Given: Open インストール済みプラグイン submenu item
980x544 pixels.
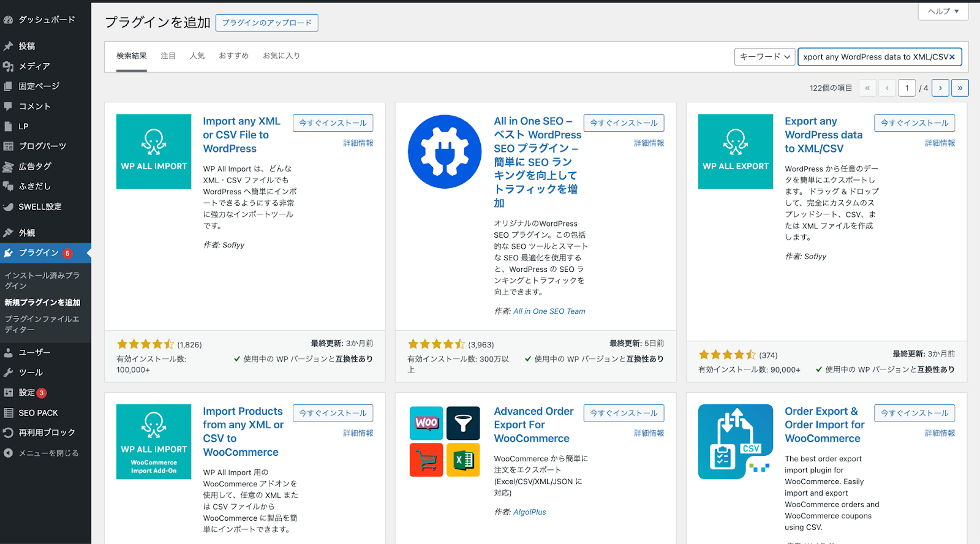Looking at the screenshot, I should pyautogui.click(x=43, y=281).
